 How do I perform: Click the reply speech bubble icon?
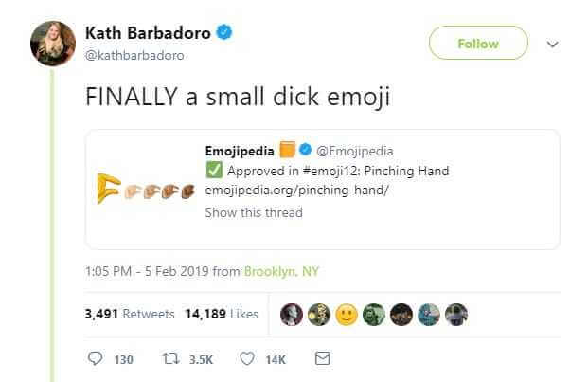pos(95,359)
